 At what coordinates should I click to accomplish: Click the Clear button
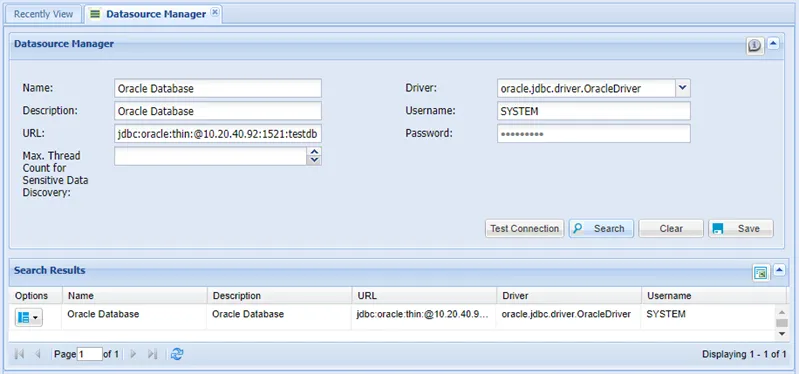point(671,229)
